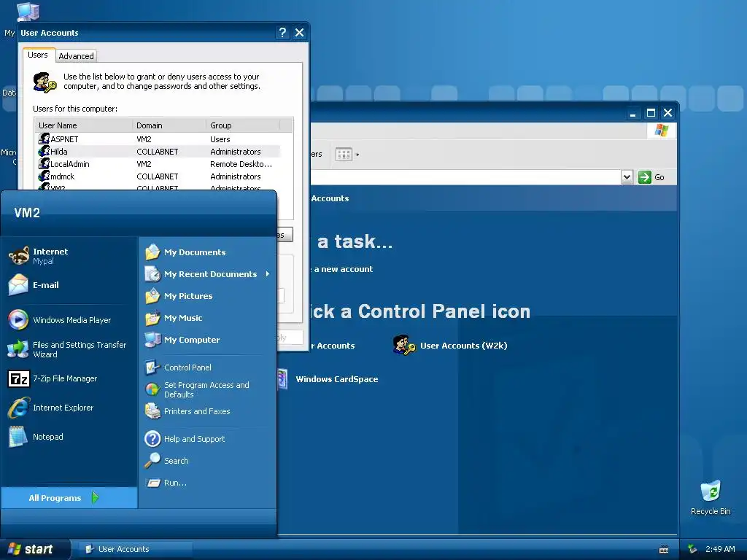Viewport: 747px width, 560px height.
Task: Open Windows CardSpace
Action: tap(328, 379)
